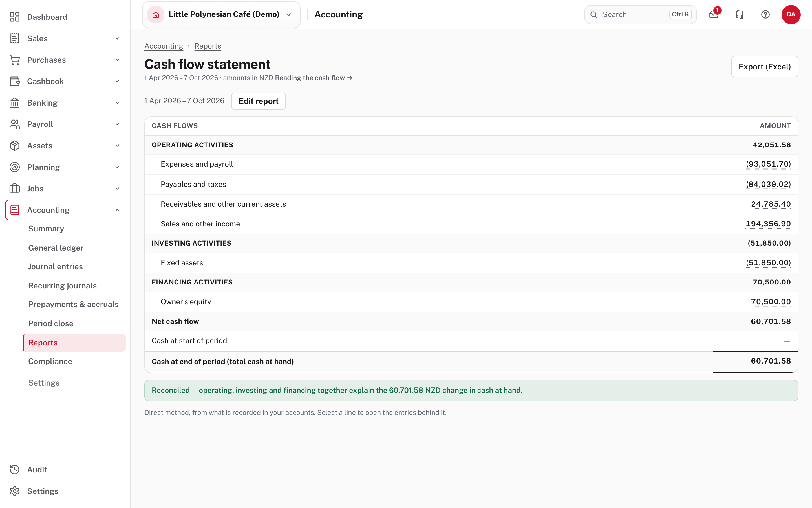Click the Export (Excel) button
The height and width of the screenshot is (508, 812).
click(x=765, y=67)
